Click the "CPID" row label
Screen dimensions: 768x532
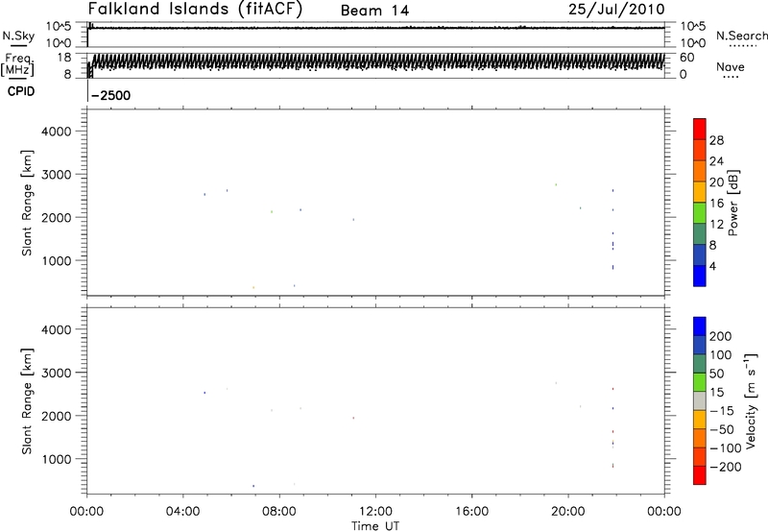pos(21,91)
